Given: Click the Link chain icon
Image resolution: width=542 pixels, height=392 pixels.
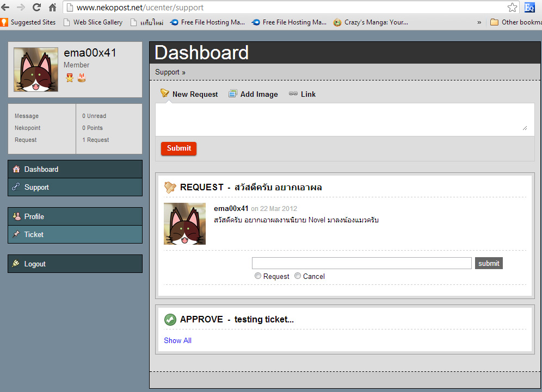Looking at the screenshot, I should tap(293, 94).
